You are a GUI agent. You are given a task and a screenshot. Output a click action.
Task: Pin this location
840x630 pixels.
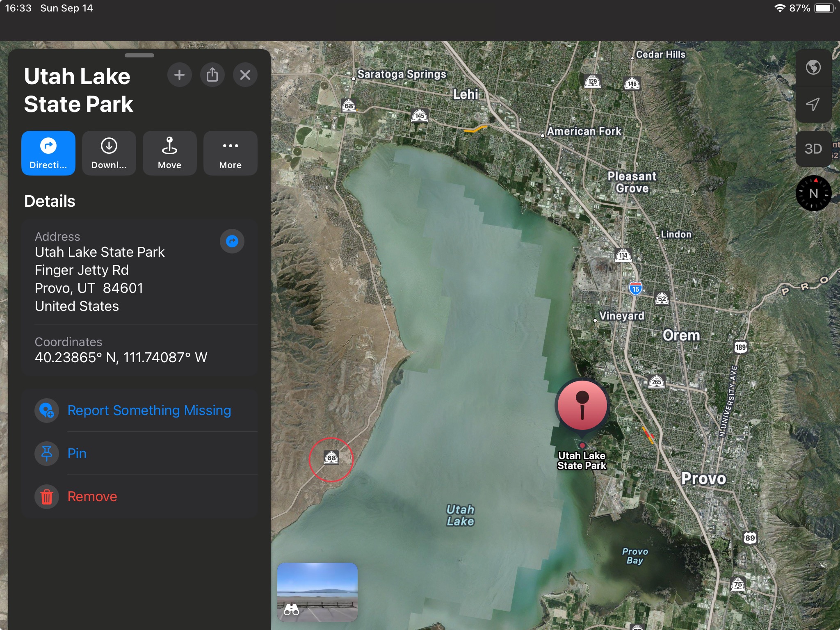pyautogui.click(x=140, y=453)
